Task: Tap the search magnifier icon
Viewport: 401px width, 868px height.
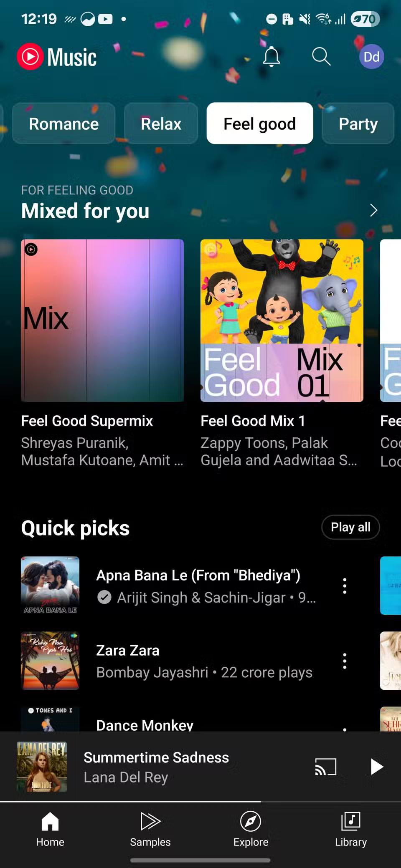Action: pos(321,56)
